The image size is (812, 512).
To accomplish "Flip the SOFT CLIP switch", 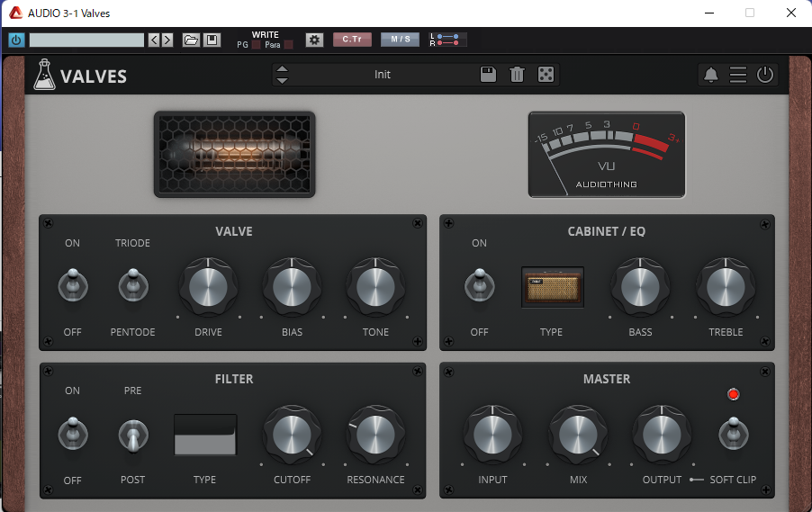I will [734, 434].
